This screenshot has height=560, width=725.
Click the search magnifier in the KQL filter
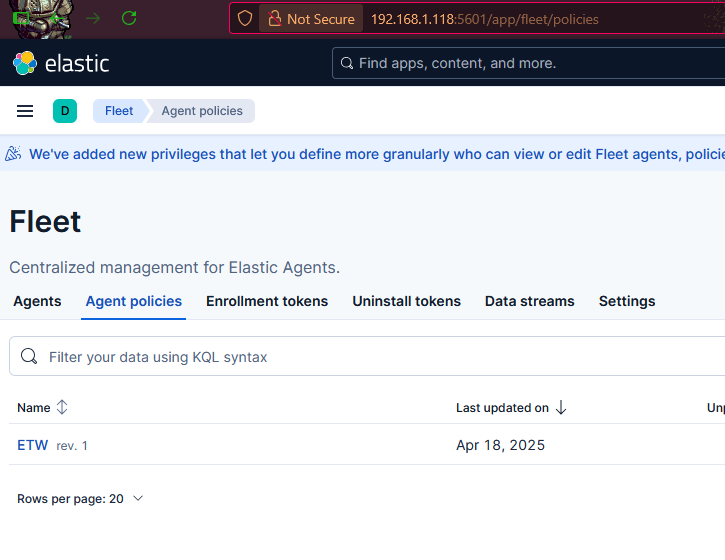click(29, 357)
